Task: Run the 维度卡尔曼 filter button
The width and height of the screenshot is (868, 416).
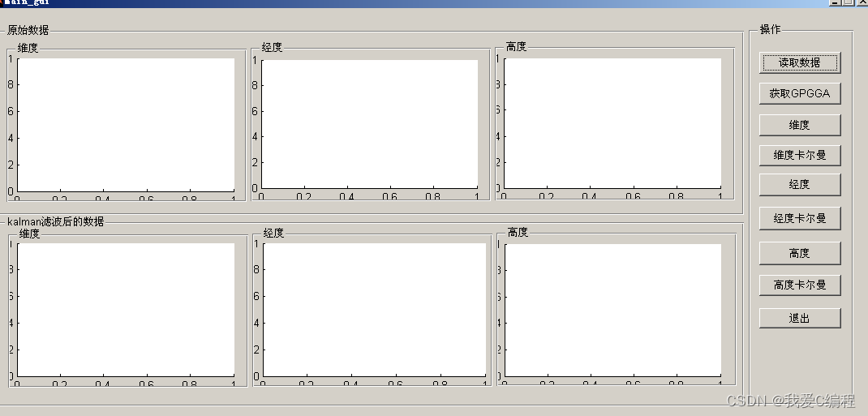Action: point(799,156)
